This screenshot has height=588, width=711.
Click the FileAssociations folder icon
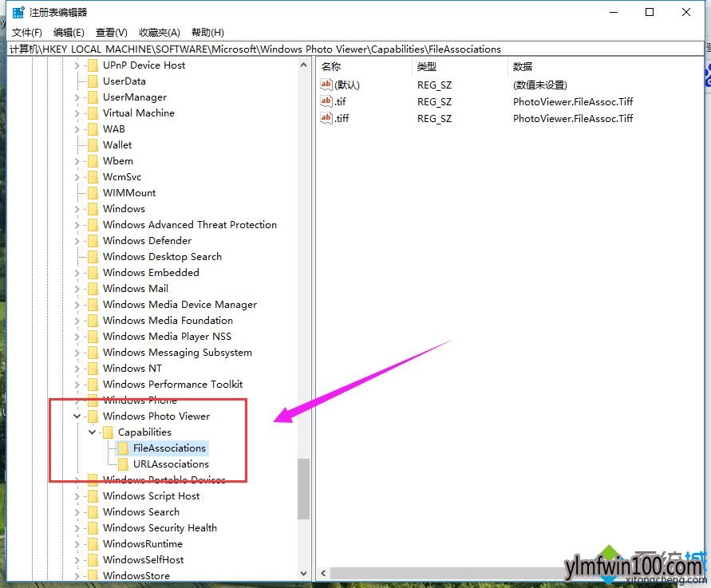(x=123, y=448)
